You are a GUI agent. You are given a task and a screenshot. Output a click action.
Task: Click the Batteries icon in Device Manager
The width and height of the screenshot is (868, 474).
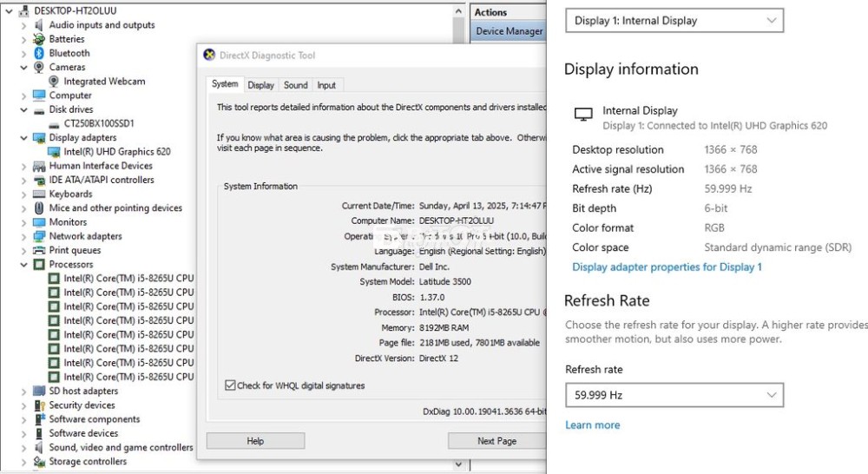tap(39, 39)
